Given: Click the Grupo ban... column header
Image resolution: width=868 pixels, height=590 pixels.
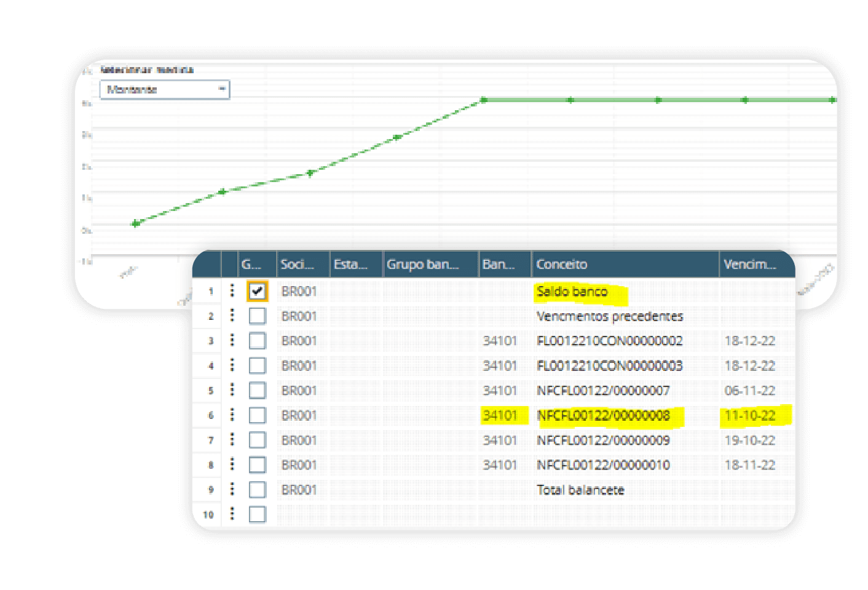Looking at the screenshot, I should coord(430,265).
